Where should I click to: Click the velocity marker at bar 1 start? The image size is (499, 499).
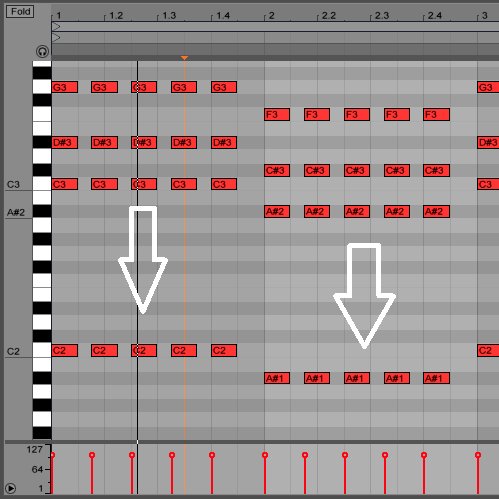(53, 455)
